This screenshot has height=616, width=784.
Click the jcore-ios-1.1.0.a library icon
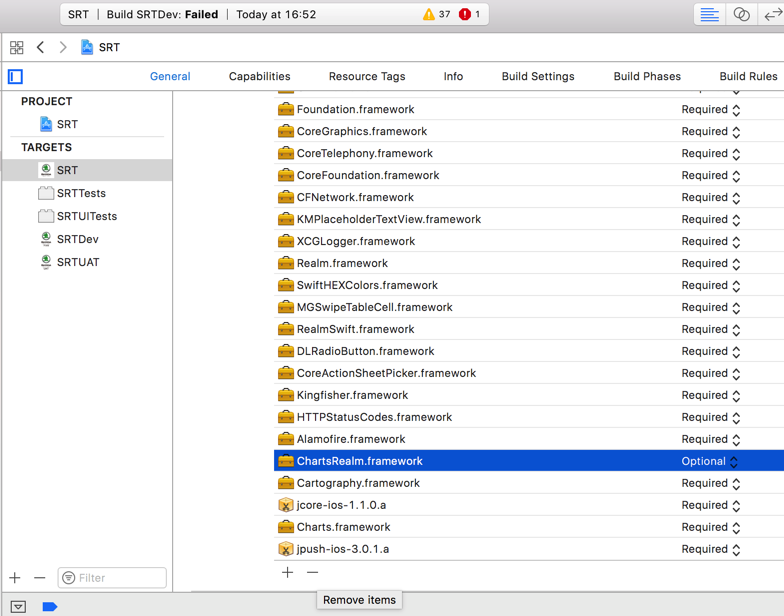point(286,505)
